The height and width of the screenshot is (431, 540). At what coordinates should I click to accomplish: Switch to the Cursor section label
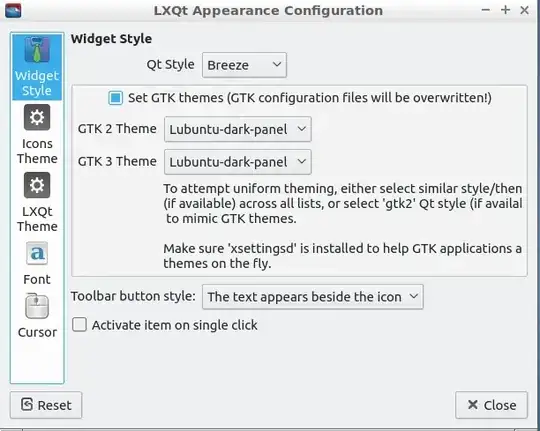(37, 332)
